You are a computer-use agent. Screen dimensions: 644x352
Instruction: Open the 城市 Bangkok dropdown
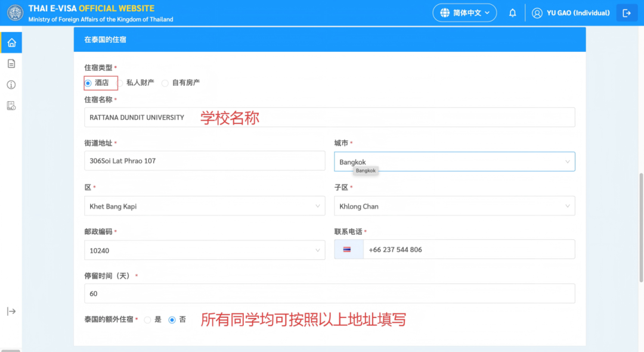click(x=454, y=162)
